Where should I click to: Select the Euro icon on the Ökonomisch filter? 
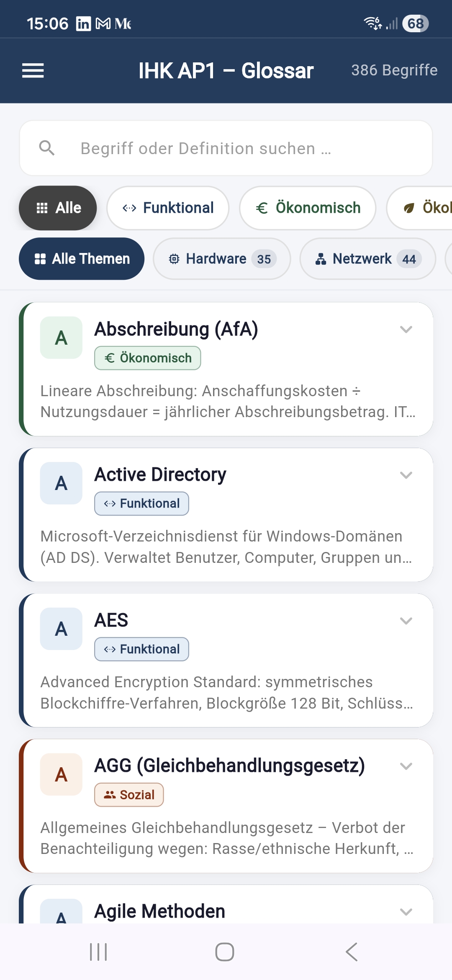(262, 208)
